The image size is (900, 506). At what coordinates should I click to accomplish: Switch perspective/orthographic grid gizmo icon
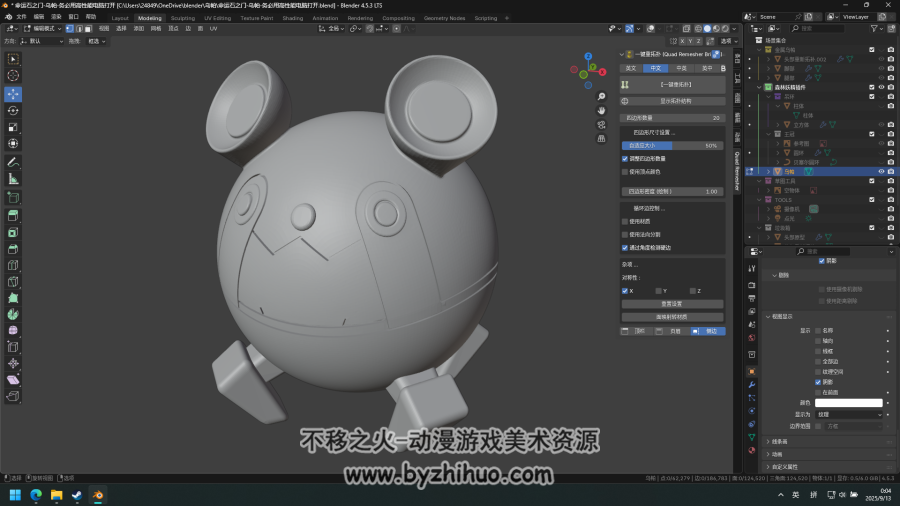pos(601,138)
